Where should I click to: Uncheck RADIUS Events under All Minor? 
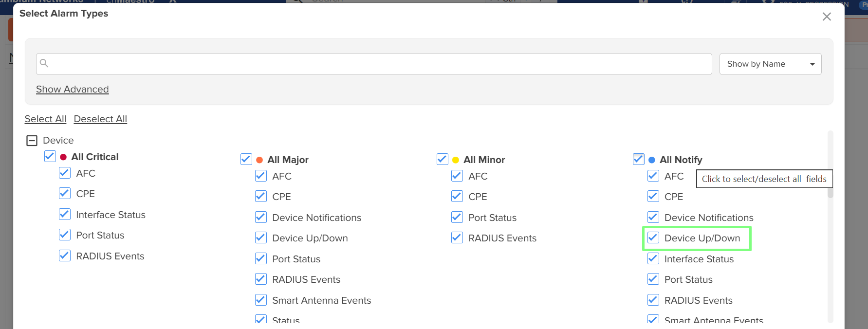pyautogui.click(x=457, y=238)
